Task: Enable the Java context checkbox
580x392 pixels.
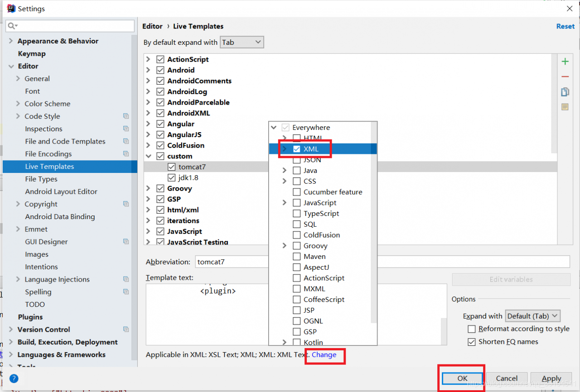Action: 297,171
